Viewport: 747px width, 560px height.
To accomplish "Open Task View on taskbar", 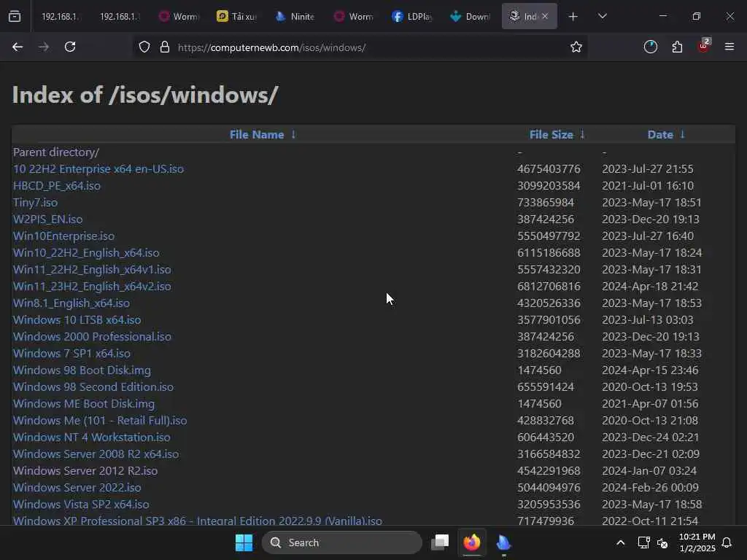I will pos(440,542).
